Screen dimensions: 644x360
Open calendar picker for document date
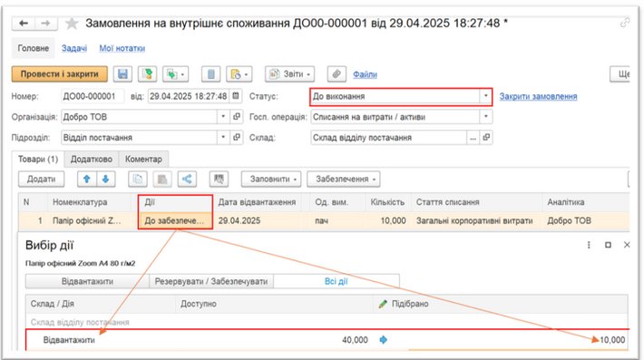point(236,96)
